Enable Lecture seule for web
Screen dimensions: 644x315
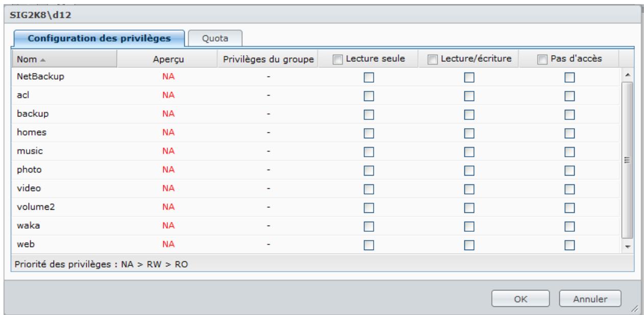pyautogui.click(x=368, y=246)
